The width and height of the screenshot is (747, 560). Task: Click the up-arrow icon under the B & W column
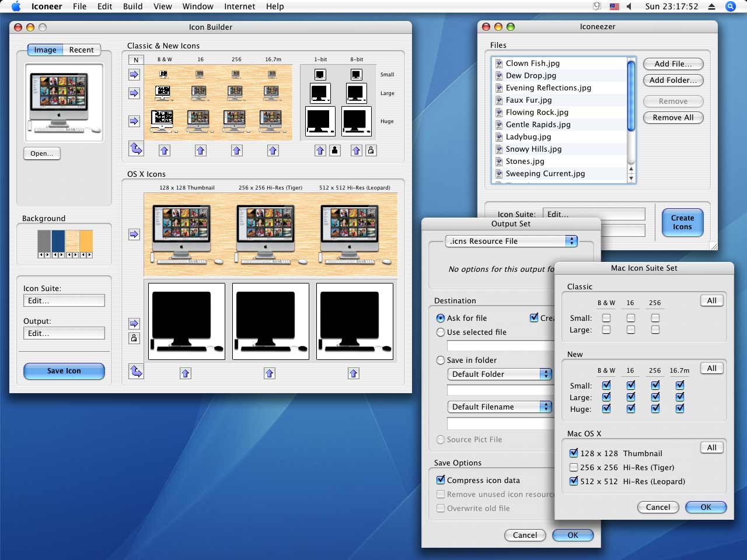(165, 150)
